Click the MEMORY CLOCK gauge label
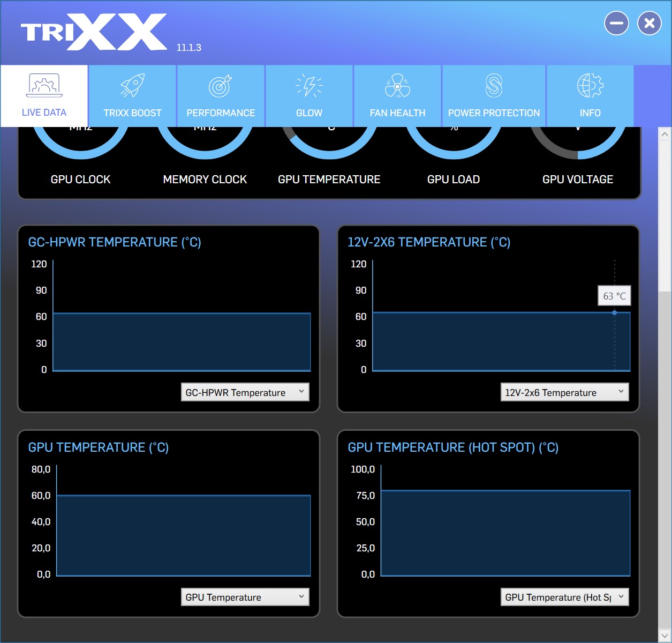The width and height of the screenshot is (672, 643). coord(205,180)
